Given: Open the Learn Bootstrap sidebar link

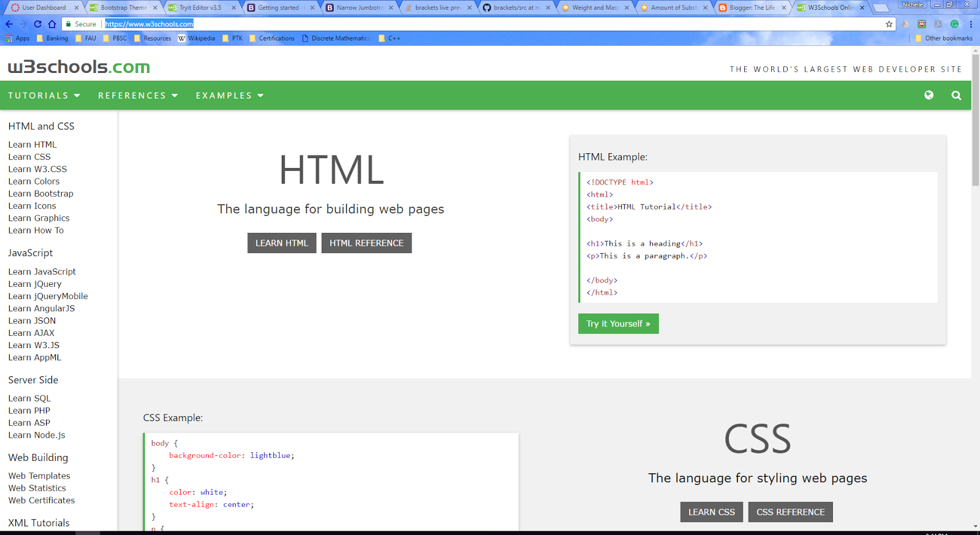Looking at the screenshot, I should click(41, 194).
